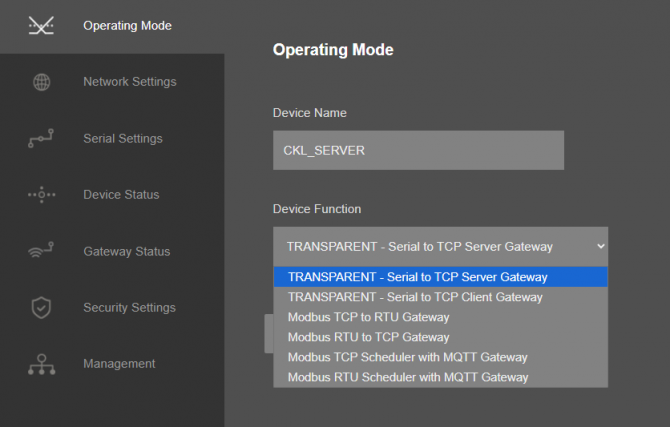Screen dimensions: 670x427
Task: Choose Modbus RTU to TCP Gateway
Action: (441, 337)
